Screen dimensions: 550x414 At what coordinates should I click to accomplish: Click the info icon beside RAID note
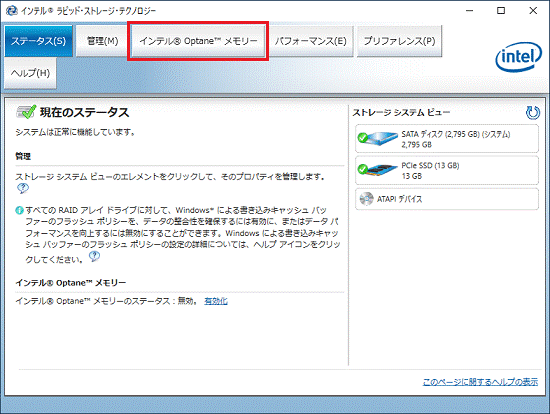[x=19, y=211]
